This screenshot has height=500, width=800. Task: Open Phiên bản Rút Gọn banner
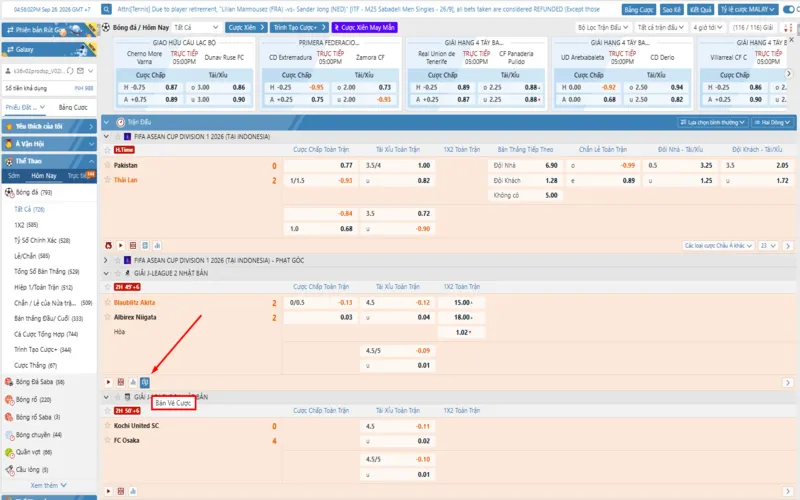(x=49, y=30)
